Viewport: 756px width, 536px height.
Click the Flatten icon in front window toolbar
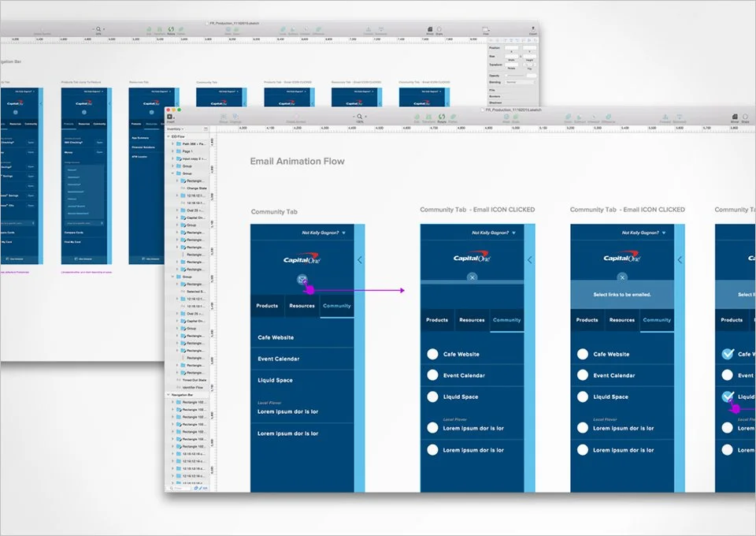[454, 117]
